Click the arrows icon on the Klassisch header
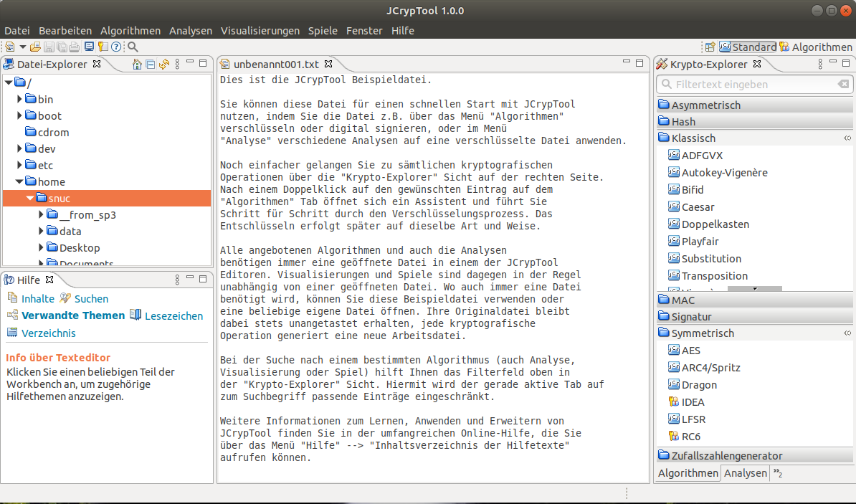 pos(847,138)
